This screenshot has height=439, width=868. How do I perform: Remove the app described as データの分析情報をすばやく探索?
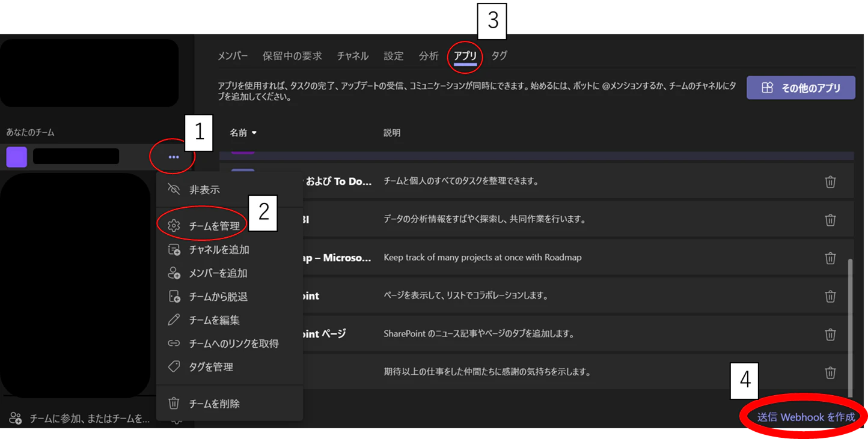point(830,220)
